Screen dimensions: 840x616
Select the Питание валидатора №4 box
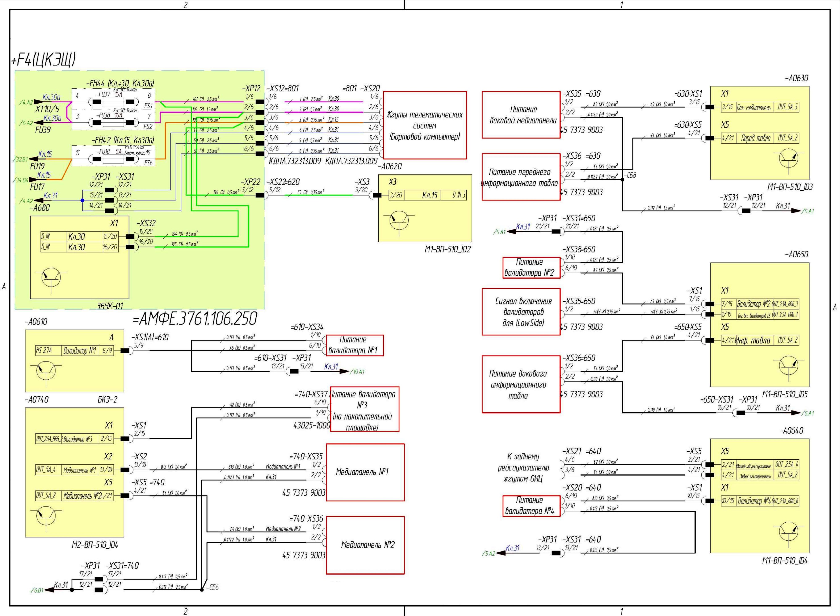(532, 506)
